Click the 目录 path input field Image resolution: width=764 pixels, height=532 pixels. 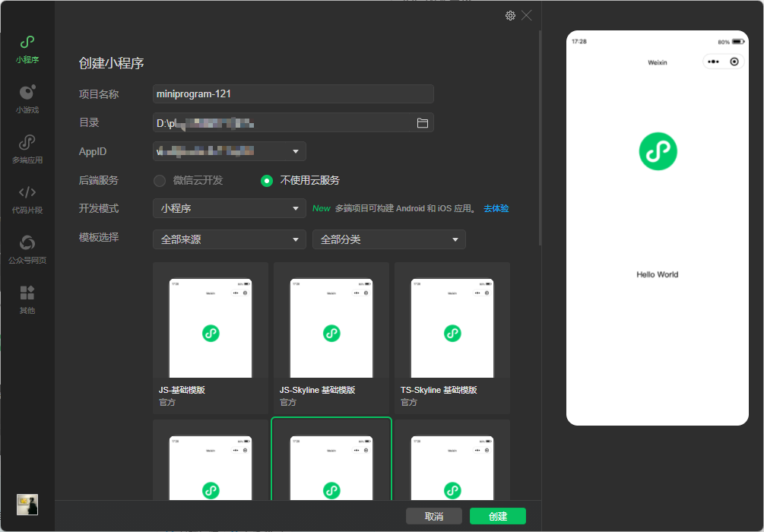[293, 123]
